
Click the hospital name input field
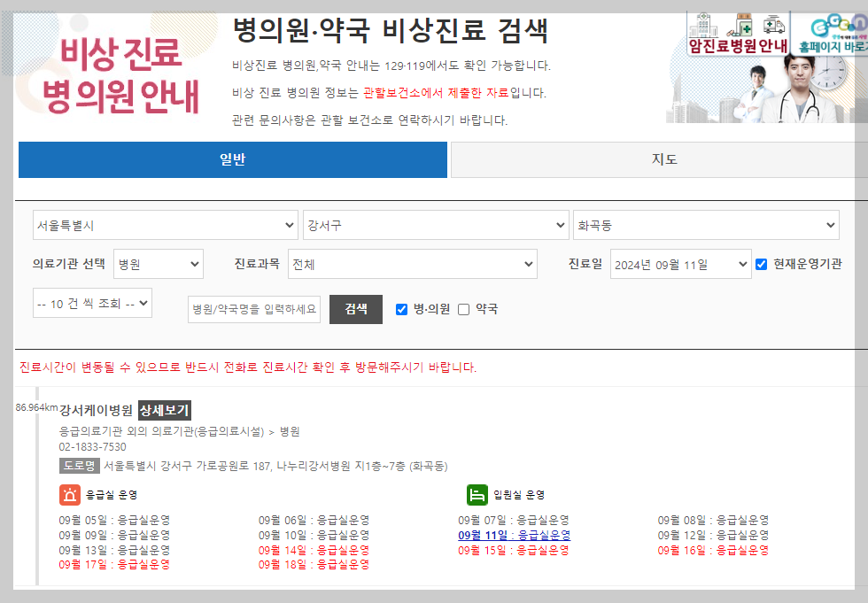click(254, 310)
